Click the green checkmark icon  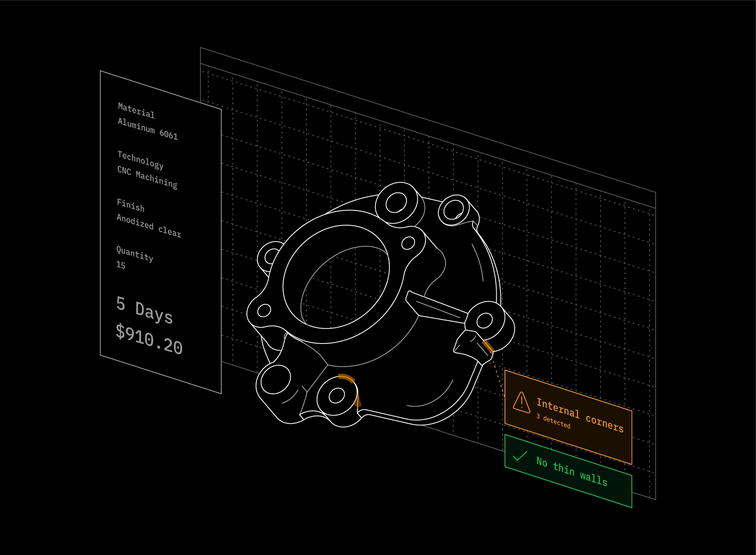point(520,456)
